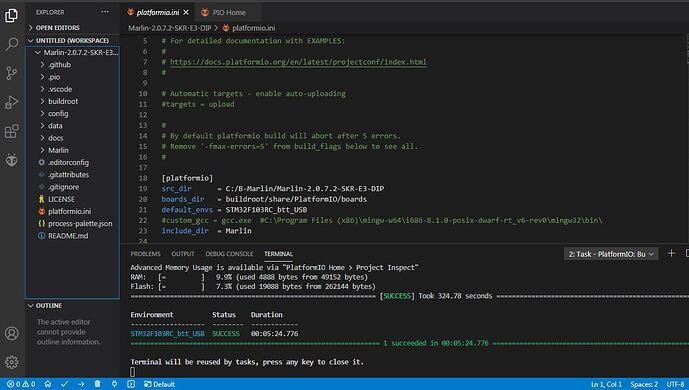Switch to the Debug Console panel tab
The height and width of the screenshot is (390, 689).
tap(229, 254)
